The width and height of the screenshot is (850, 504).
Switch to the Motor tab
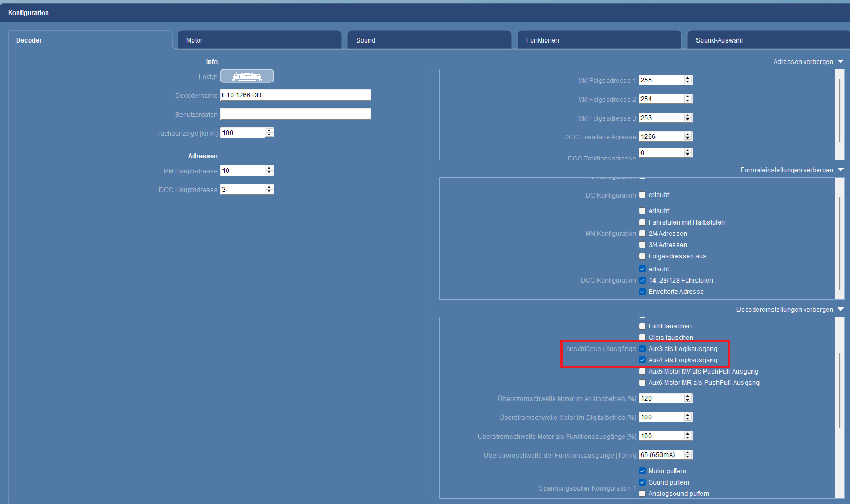click(260, 40)
